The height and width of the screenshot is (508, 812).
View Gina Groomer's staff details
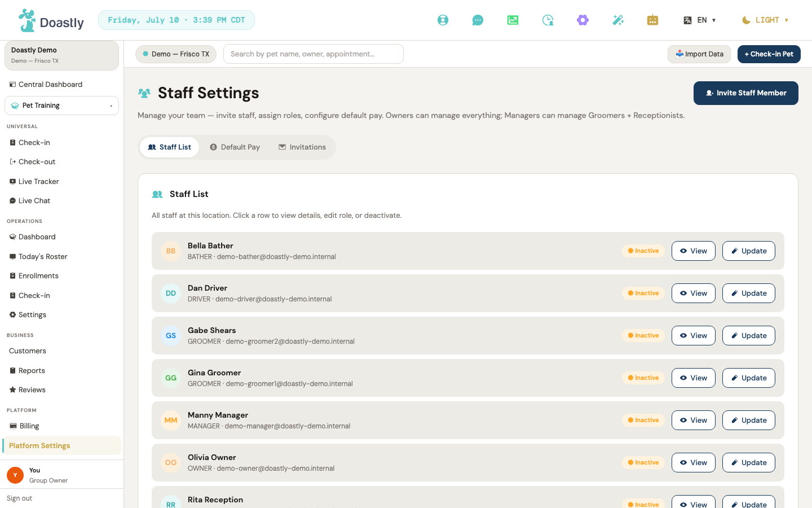tap(694, 378)
